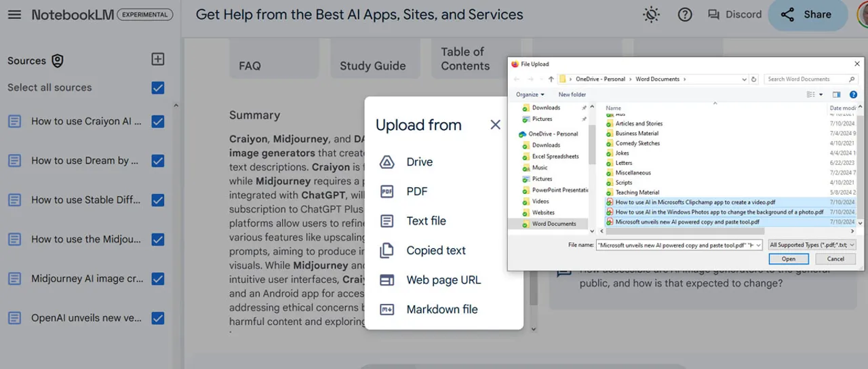Click New folder in File Upload

pos(572,94)
